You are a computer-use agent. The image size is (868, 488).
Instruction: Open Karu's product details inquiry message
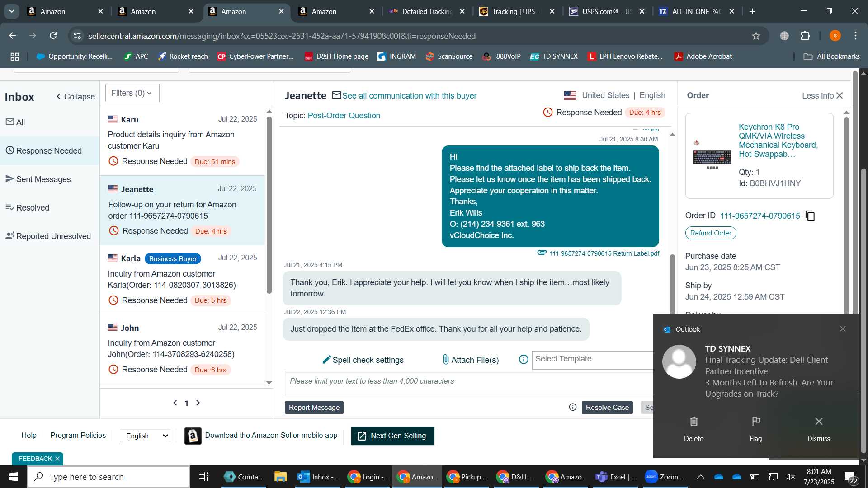tap(183, 141)
